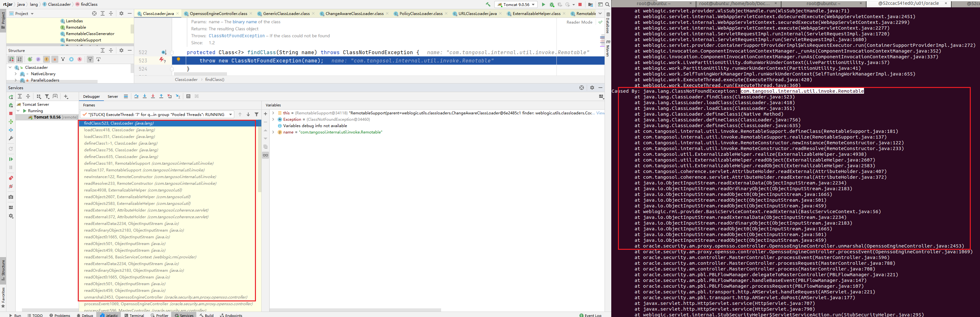
Task: Open Search Everywhere magnifier icon
Action: coord(607,4)
